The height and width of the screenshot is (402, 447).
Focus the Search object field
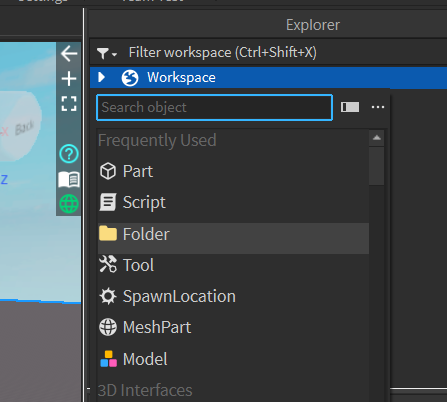pos(214,107)
